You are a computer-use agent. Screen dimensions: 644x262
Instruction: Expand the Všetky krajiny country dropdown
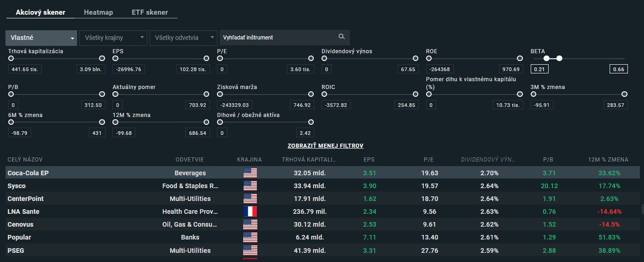(113, 38)
